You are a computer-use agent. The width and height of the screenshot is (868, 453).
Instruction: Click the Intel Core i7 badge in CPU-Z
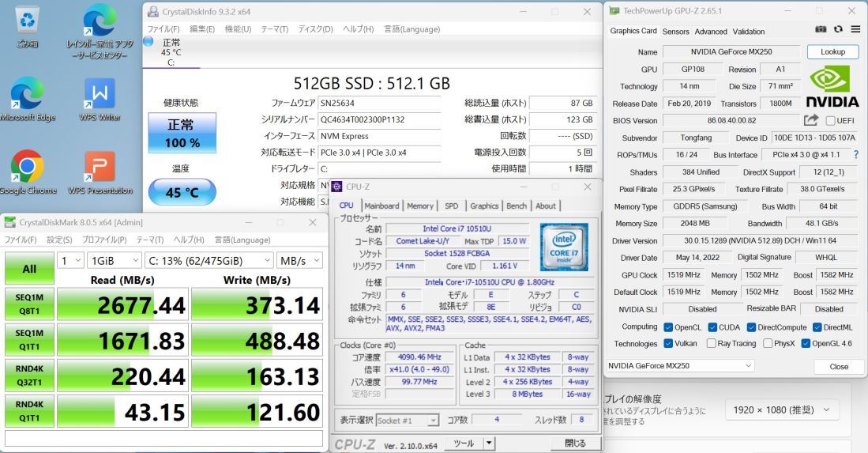click(x=564, y=247)
